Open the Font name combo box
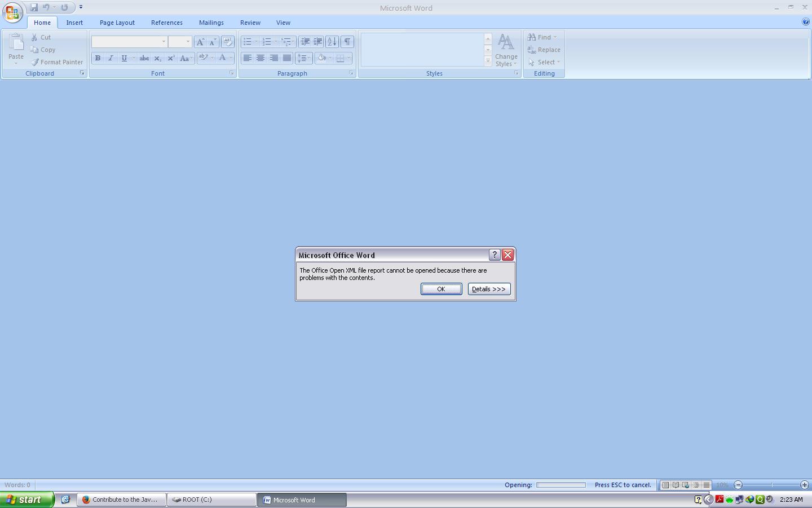Screen dimensions: 812x508 (129, 42)
